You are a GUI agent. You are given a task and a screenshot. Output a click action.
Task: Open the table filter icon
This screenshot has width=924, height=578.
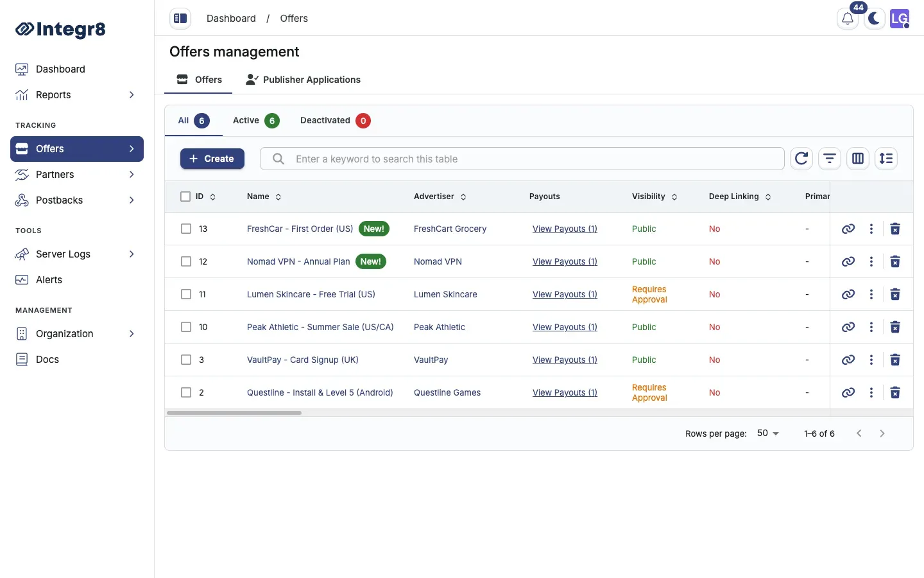[830, 159]
